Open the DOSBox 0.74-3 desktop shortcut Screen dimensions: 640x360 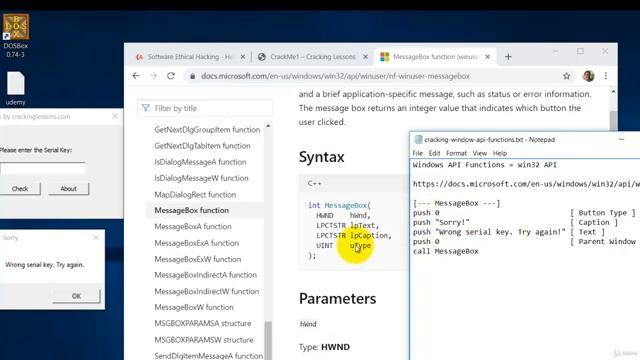point(16,35)
